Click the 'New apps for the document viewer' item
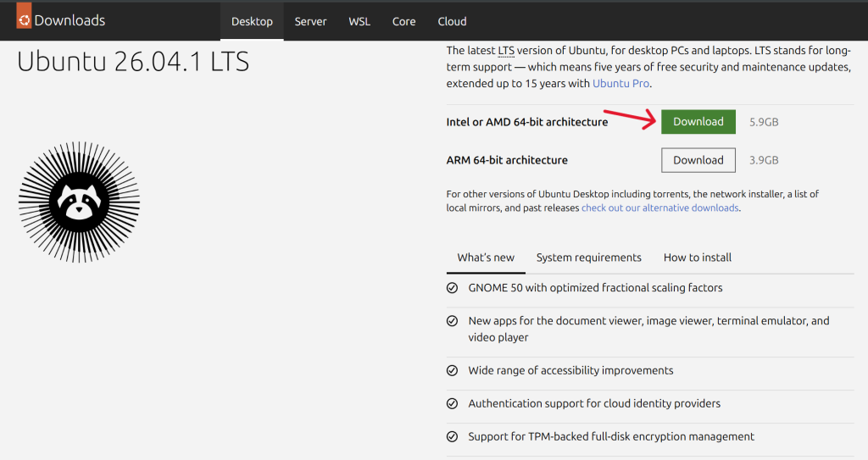Viewport: 868px width, 460px height. (x=648, y=329)
